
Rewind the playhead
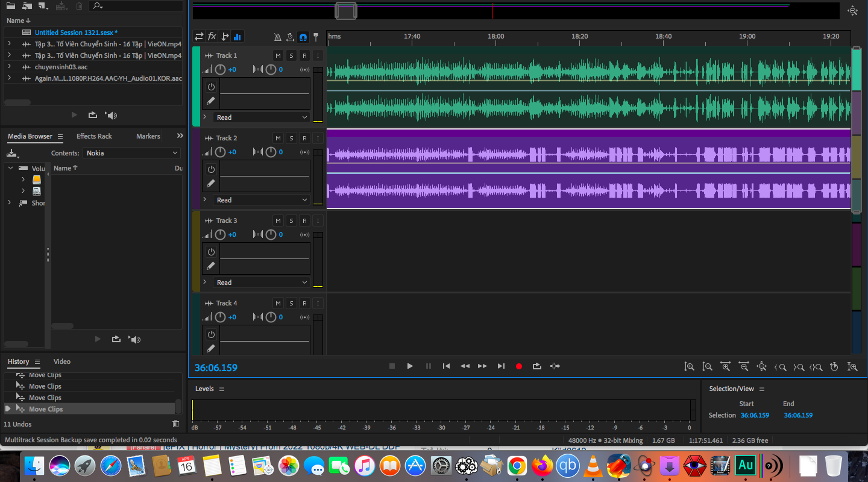click(x=465, y=366)
